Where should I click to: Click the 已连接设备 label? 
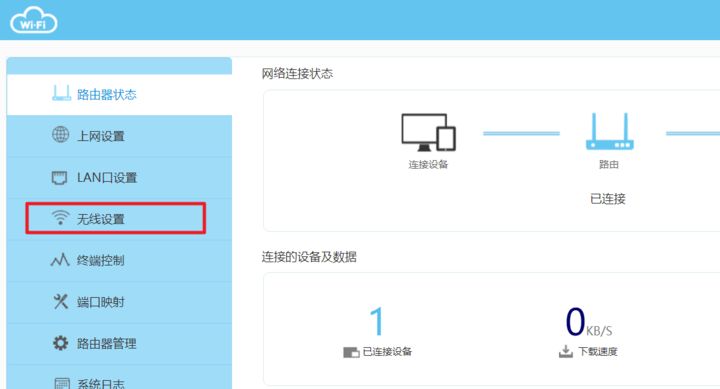(x=387, y=352)
